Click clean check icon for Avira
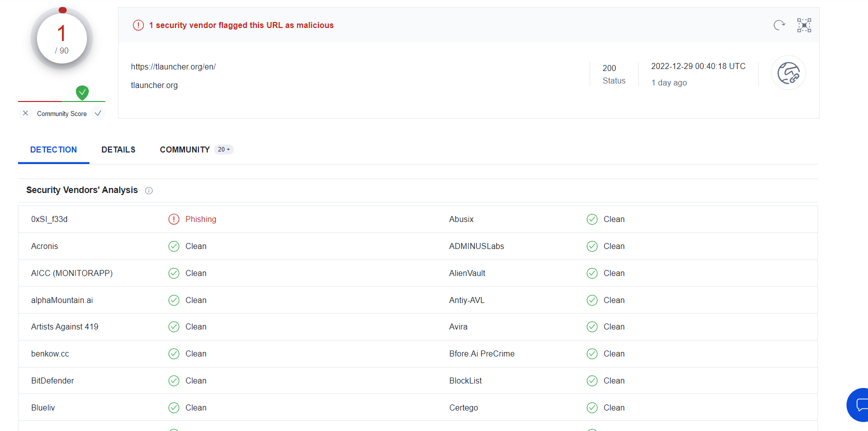This screenshot has height=431, width=868. click(x=592, y=327)
